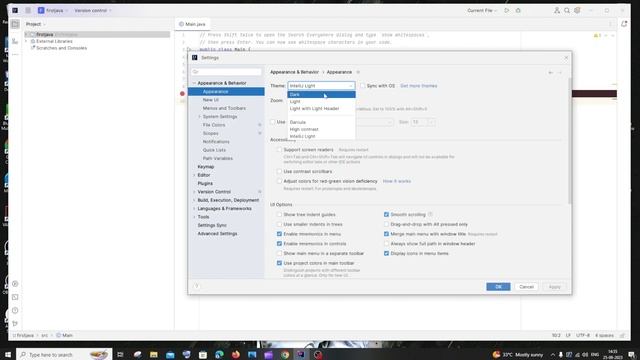The height and width of the screenshot is (360, 640).
Task: Open Microsoft Edge from the taskbar
Action: pos(219,355)
